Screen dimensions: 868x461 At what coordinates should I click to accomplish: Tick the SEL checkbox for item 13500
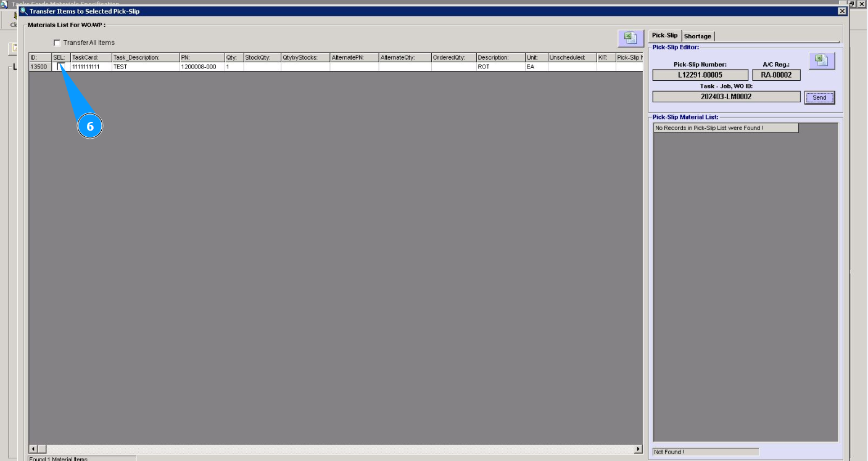point(61,67)
